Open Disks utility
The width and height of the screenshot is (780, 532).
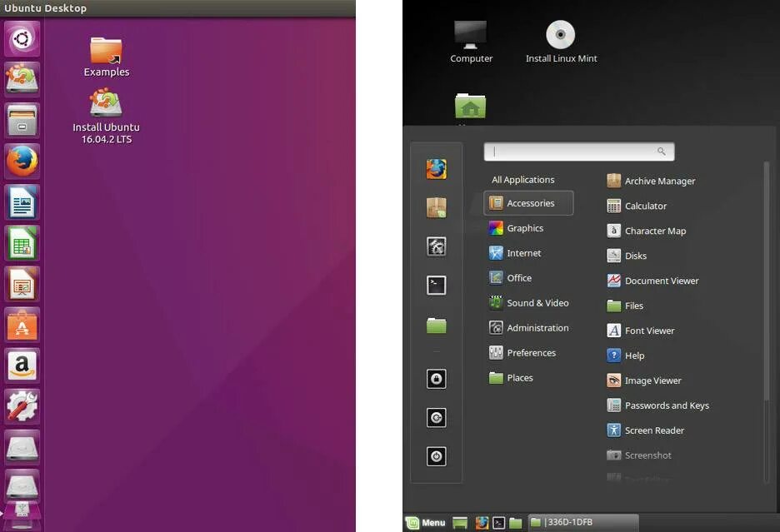[627, 256]
